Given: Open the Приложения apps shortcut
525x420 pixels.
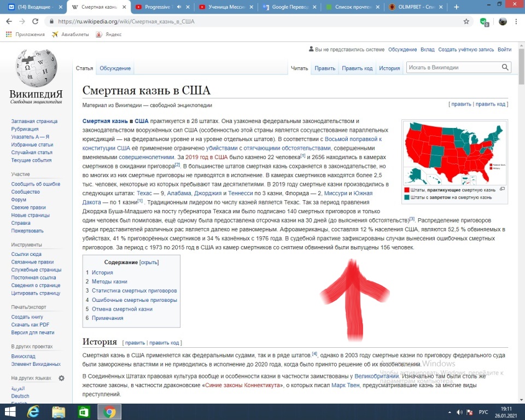Looking at the screenshot, I should tap(25, 34).
